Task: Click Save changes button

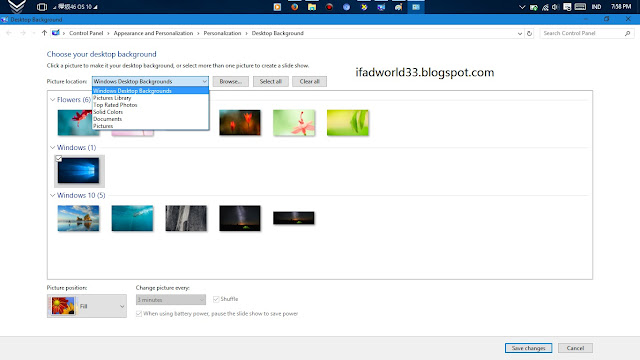Action: [529, 348]
